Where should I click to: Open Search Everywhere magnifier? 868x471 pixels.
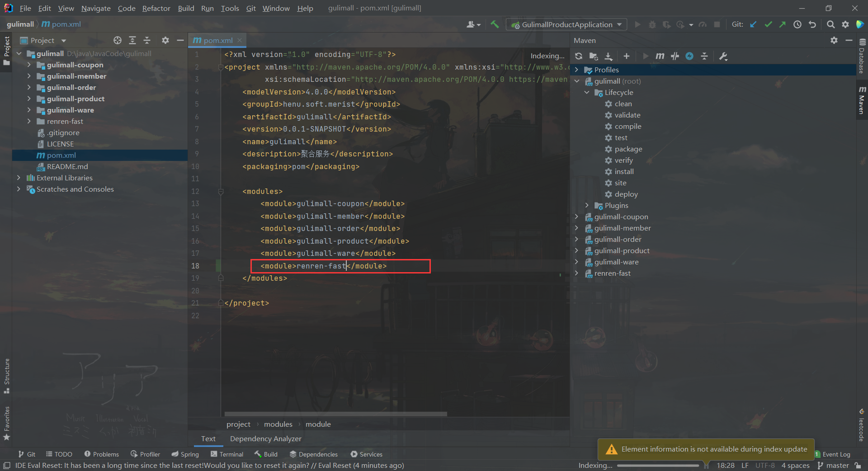click(x=830, y=24)
